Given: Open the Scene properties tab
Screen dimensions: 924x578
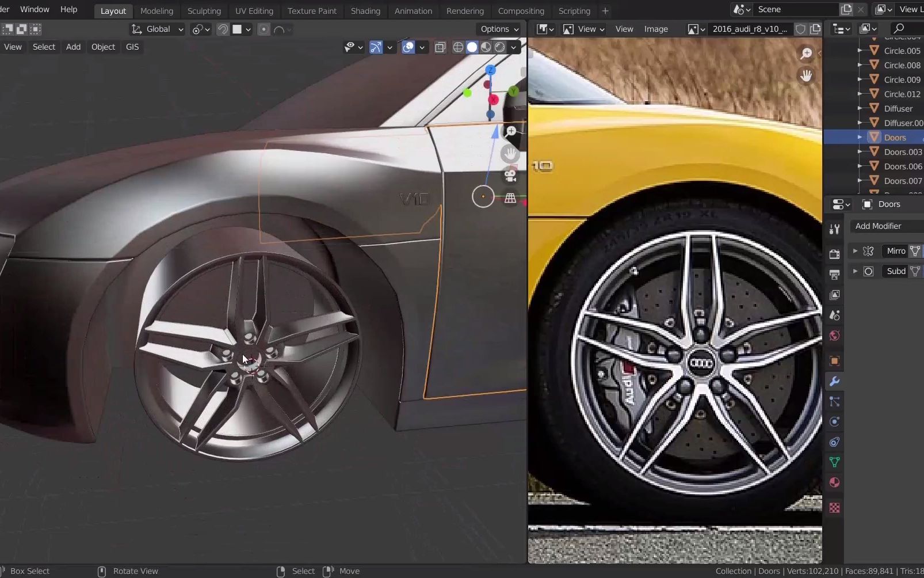Looking at the screenshot, I should pyautogui.click(x=834, y=315).
